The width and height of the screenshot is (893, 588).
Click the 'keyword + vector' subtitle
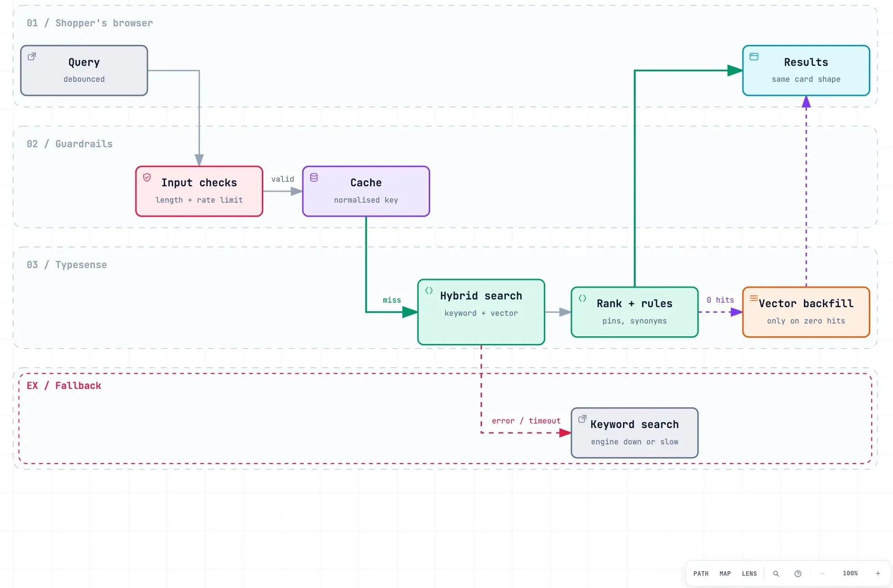(x=481, y=313)
